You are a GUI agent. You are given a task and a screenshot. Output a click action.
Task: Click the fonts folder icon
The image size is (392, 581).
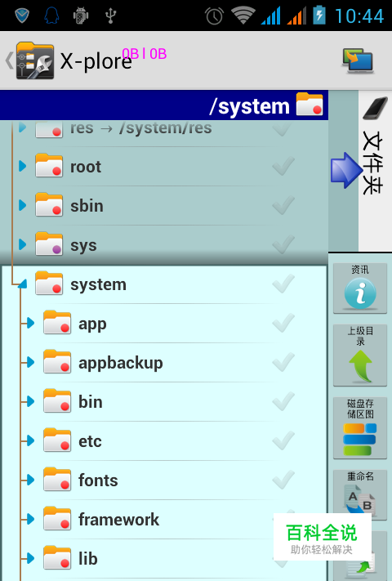[57, 480]
